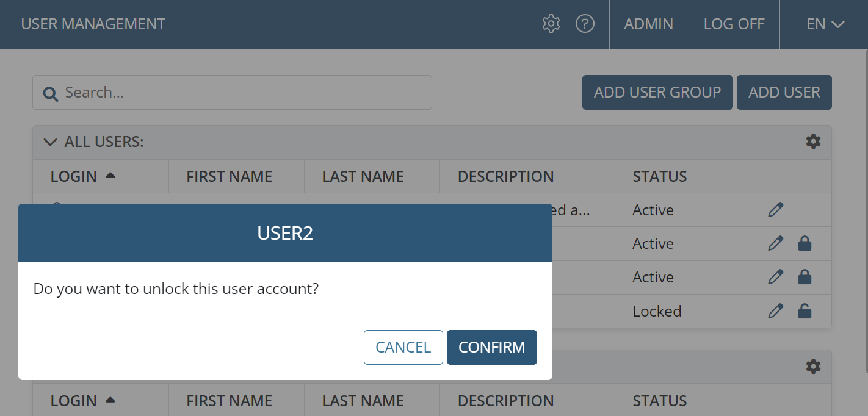Collapse the ALL USERS section chevron
Image resolution: width=868 pixels, height=416 pixels.
tap(51, 142)
